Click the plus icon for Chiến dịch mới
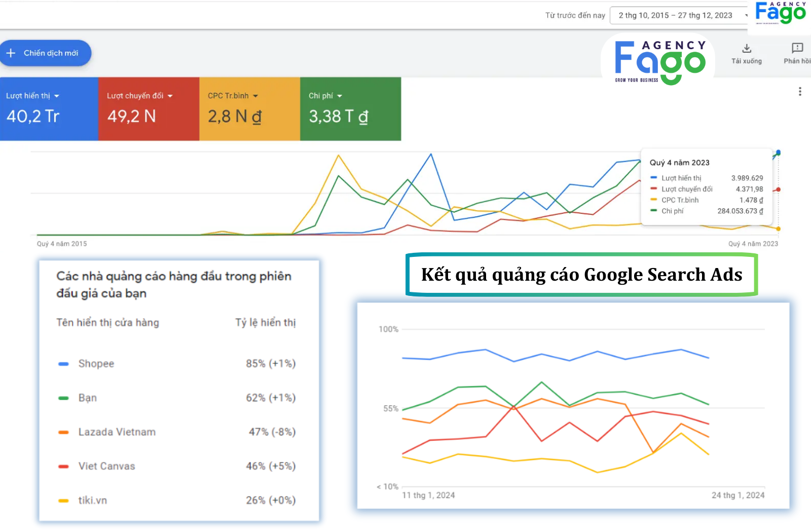The height and width of the screenshot is (532, 811). 11,53
